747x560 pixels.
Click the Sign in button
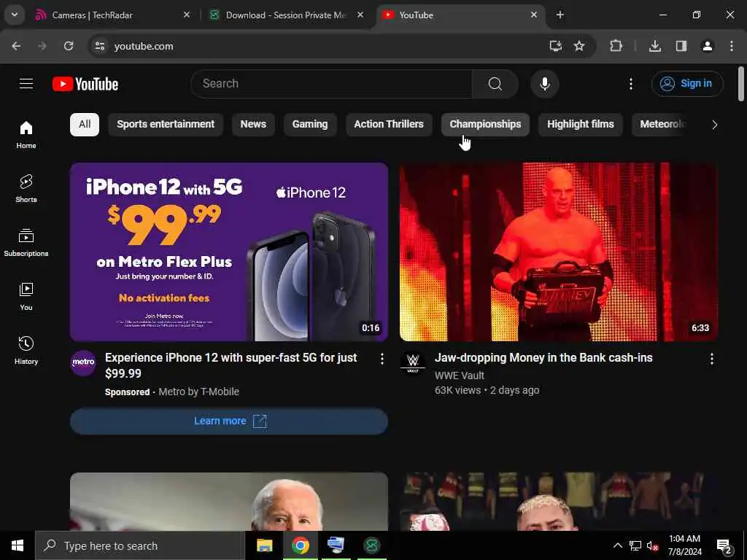[687, 84]
